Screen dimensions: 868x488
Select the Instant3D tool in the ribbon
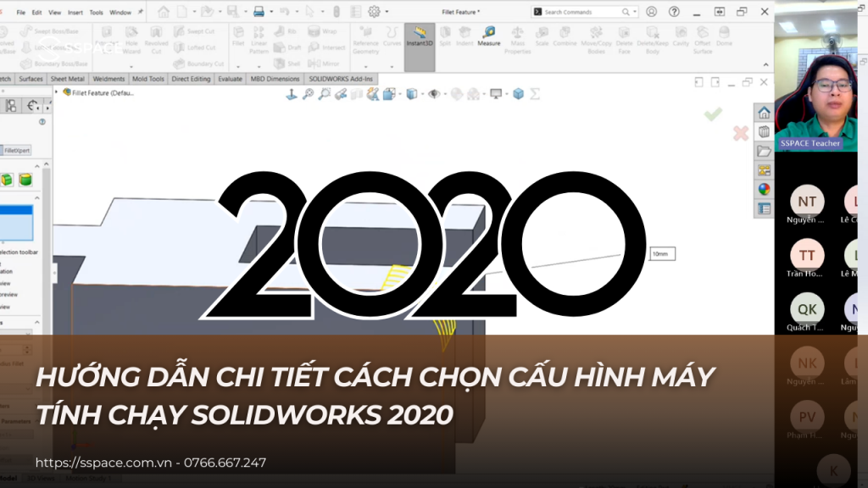420,47
